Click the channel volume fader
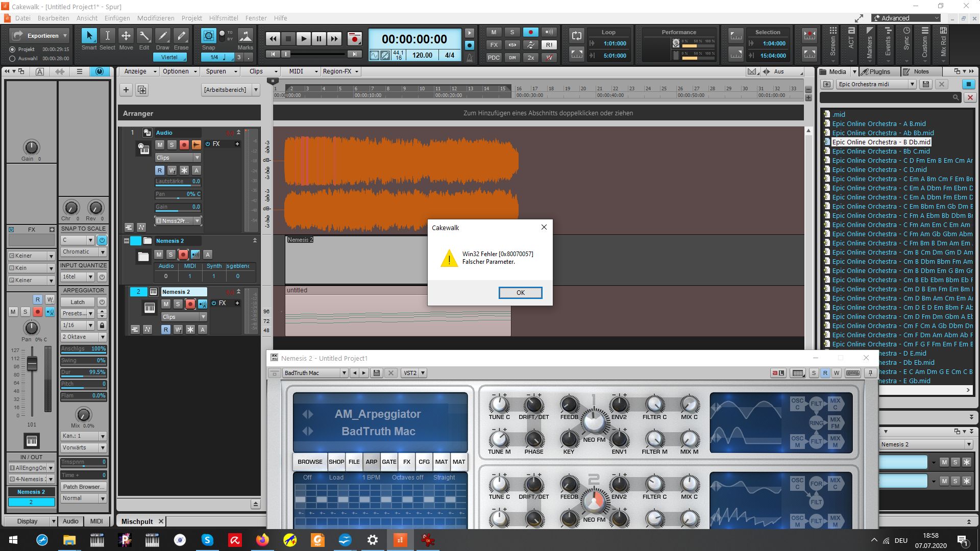Screen dimensions: 980x551 pyautogui.click(x=32, y=364)
